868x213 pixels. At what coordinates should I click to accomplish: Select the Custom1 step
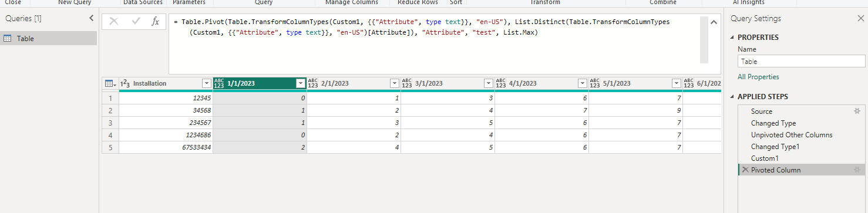(x=802, y=158)
